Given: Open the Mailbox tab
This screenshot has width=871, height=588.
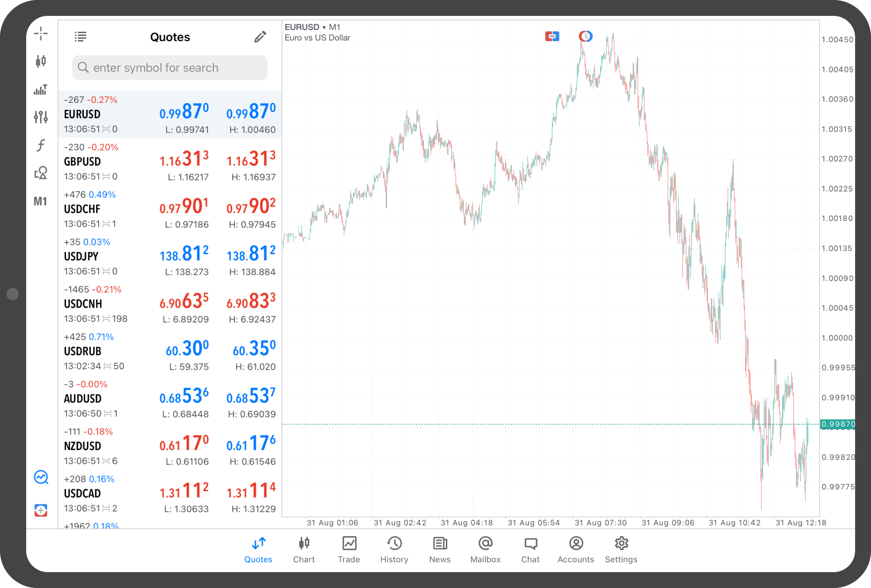Looking at the screenshot, I should (x=485, y=549).
